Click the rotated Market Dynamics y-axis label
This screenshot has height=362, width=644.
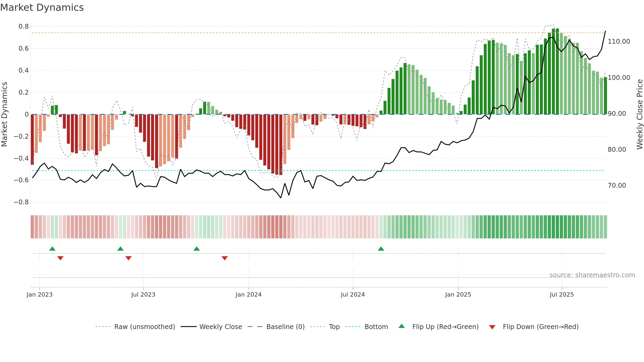coord(4,114)
